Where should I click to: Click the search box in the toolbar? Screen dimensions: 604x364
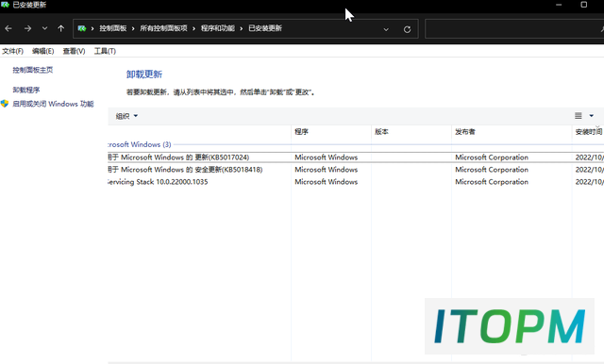pos(513,29)
